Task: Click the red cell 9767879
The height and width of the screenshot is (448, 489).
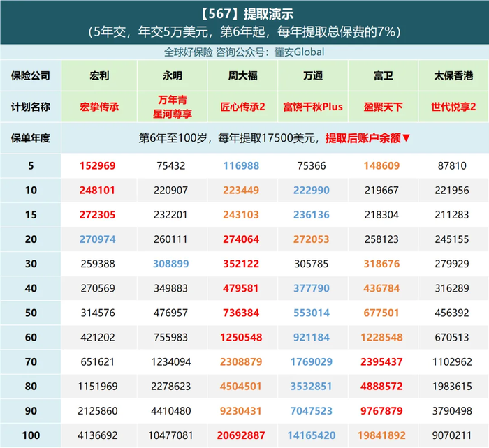Action: click(381, 411)
